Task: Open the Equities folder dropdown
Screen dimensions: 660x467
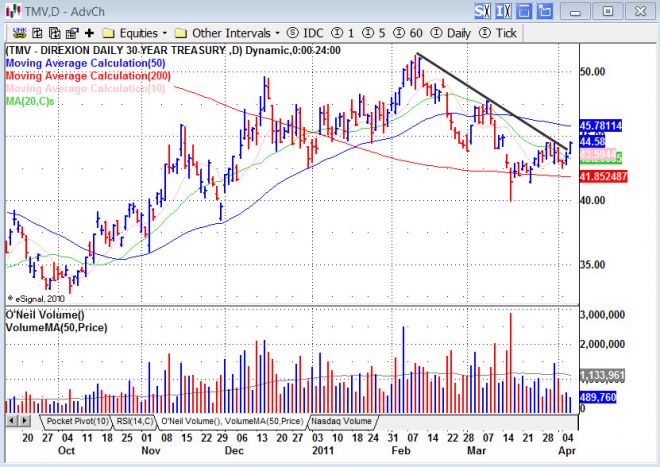Action: coord(135,33)
